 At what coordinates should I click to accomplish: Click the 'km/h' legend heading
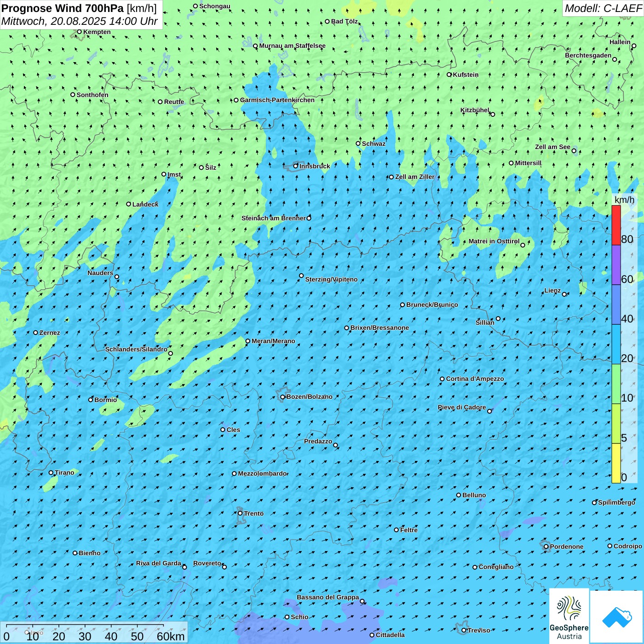tap(624, 200)
